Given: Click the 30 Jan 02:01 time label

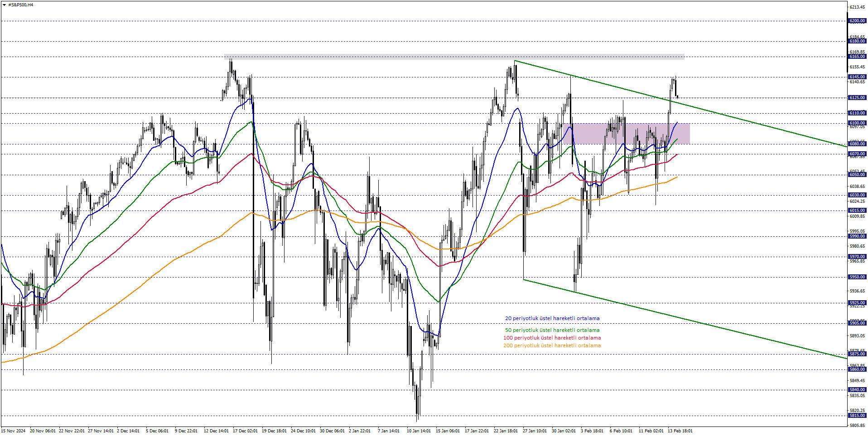Looking at the screenshot, I should [564, 431].
